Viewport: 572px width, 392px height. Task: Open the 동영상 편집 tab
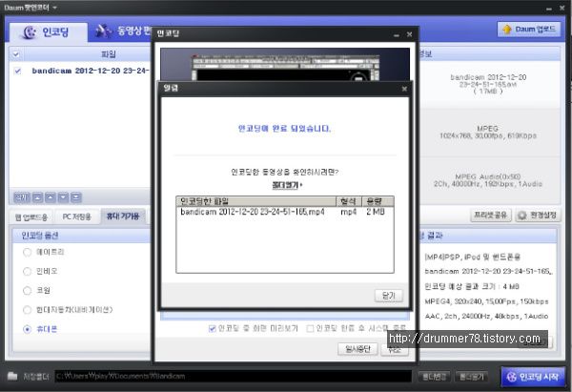123,31
